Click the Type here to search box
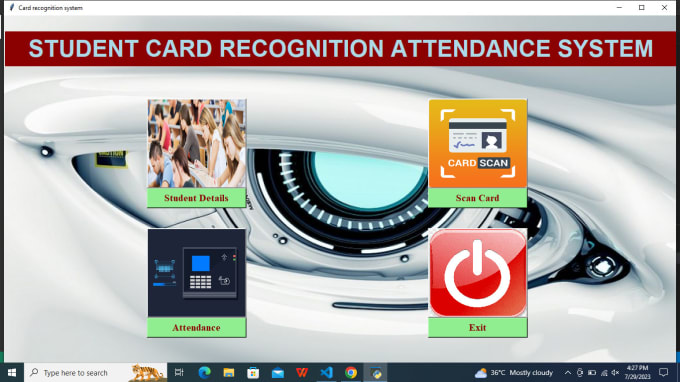The height and width of the screenshot is (382, 680). click(x=95, y=372)
